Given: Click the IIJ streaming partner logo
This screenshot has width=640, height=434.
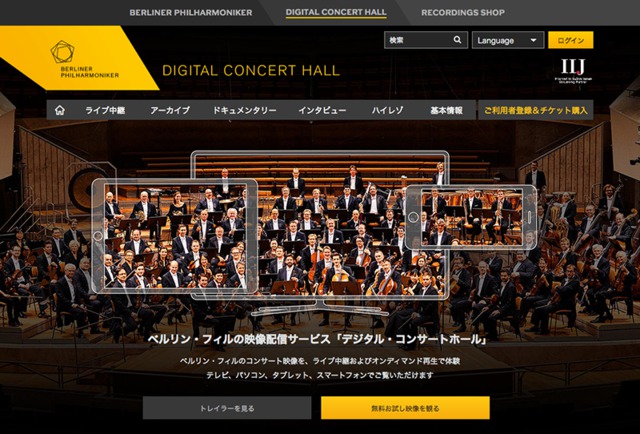Looking at the screenshot, I should (x=573, y=71).
